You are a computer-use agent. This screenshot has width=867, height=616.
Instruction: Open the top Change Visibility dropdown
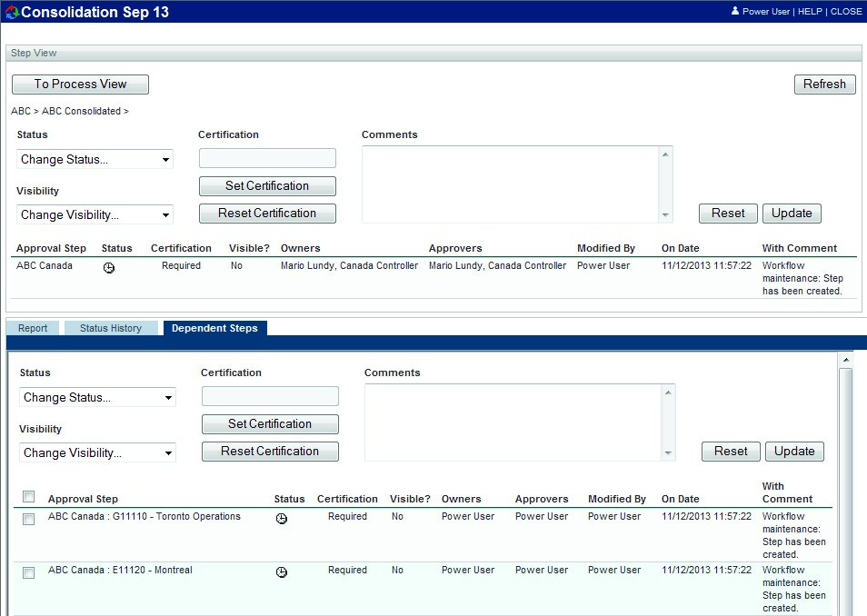(95, 215)
